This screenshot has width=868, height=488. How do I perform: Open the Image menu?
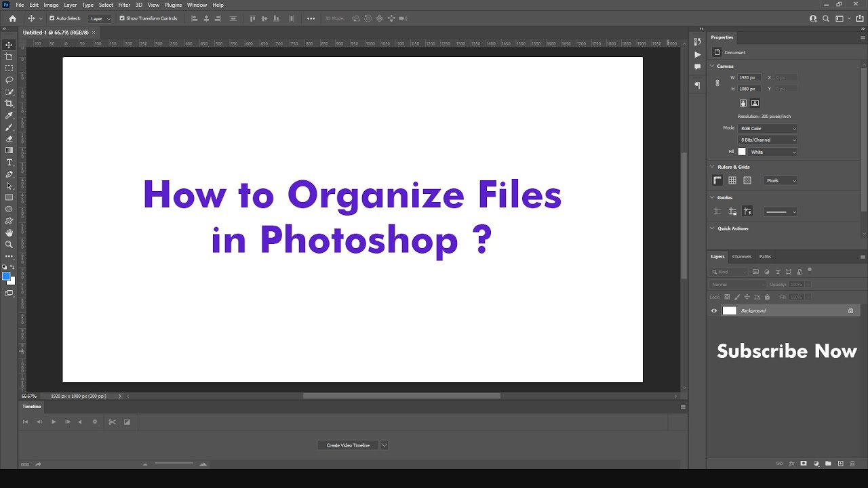coord(52,5)
